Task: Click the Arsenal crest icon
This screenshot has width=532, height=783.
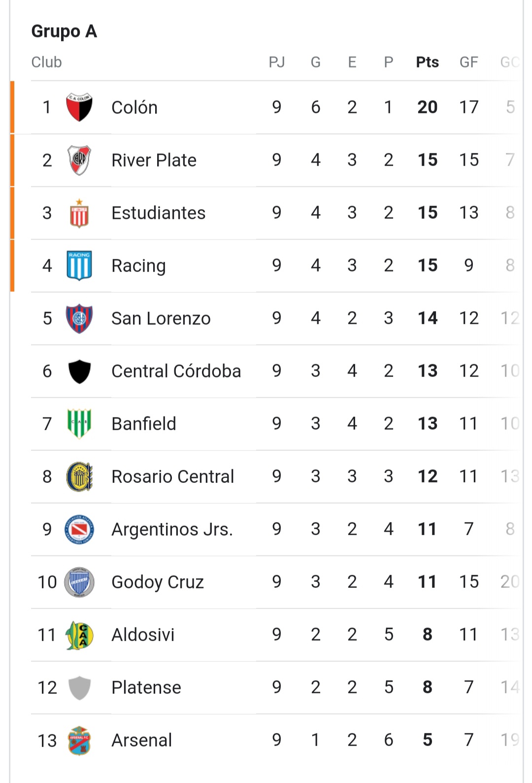Action: [79, 740]
